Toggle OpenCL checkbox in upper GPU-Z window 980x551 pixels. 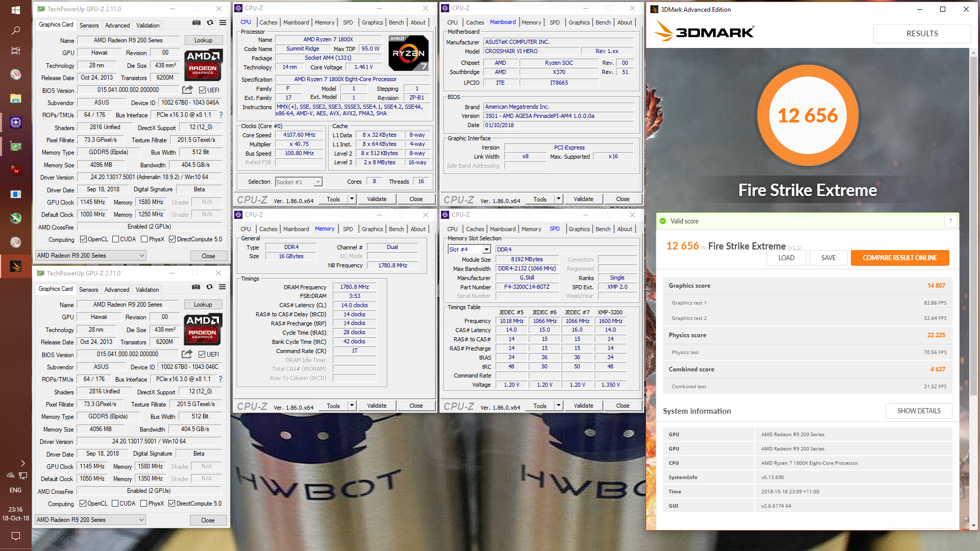tap(83, 239)
